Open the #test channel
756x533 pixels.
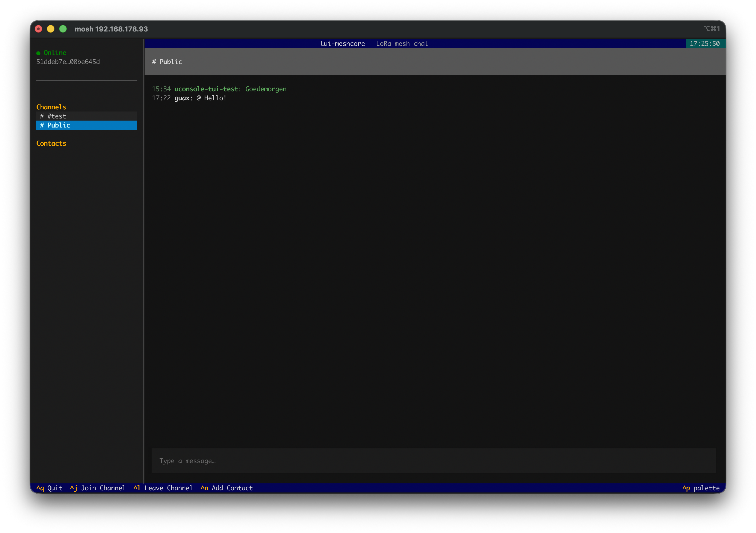click(87, 116)
